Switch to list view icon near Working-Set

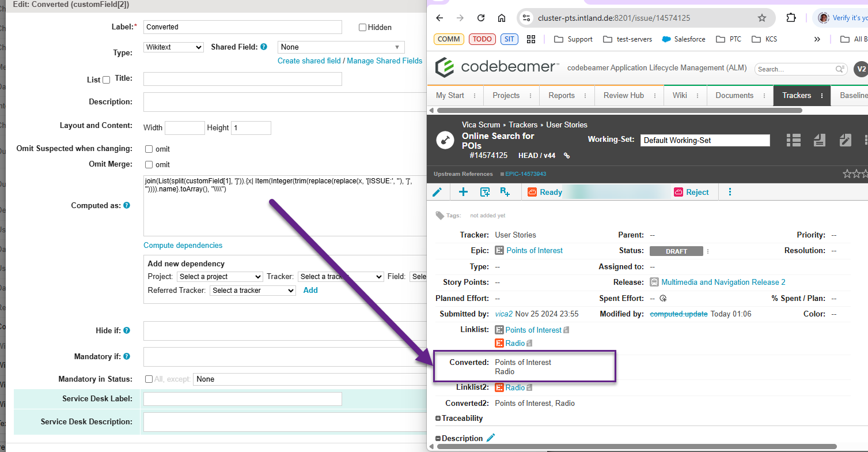tap(793, 140)
